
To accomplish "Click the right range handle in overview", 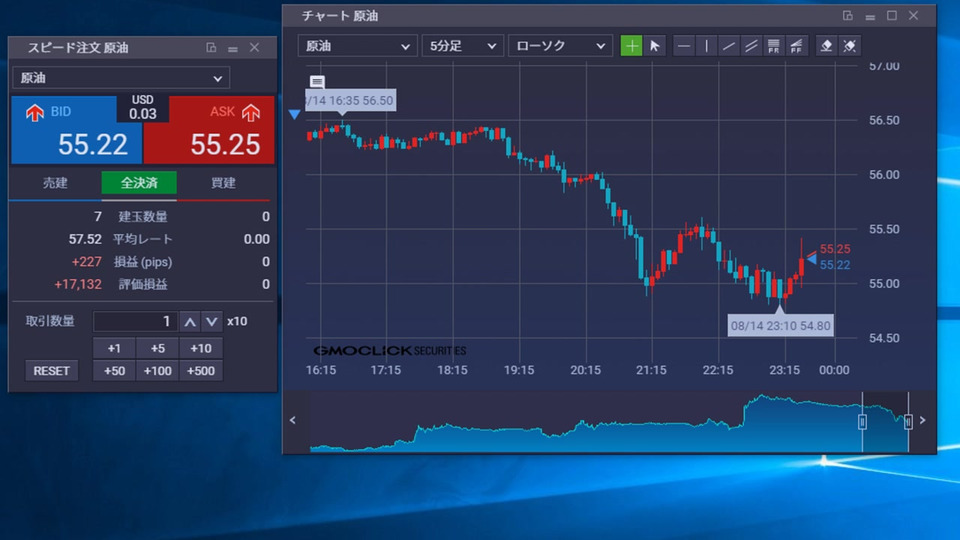I will (908, 422).
